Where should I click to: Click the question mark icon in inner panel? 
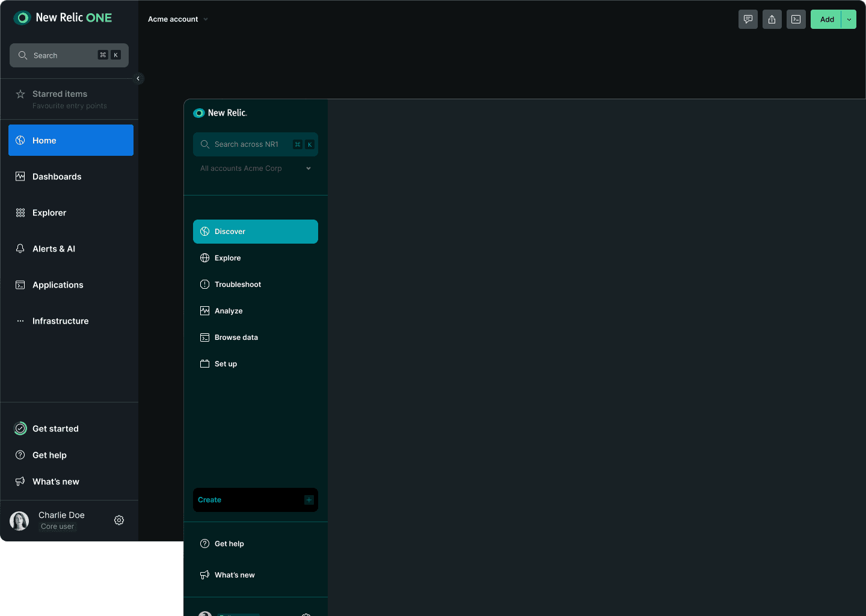[204, 544]
